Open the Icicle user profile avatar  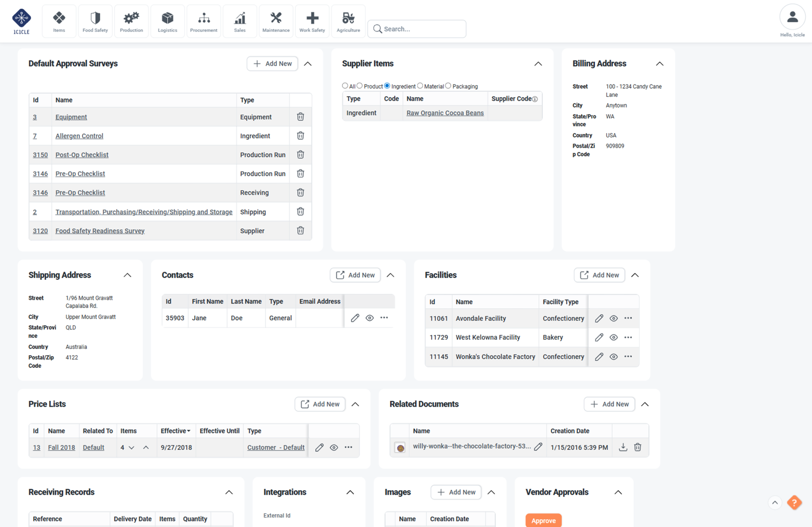click(x=792, y=17)
